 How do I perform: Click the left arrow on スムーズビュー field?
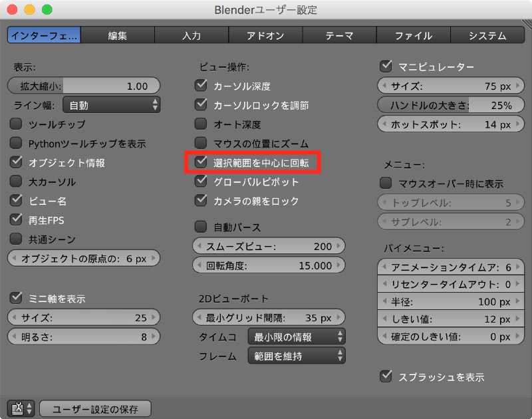pos(198,247)
